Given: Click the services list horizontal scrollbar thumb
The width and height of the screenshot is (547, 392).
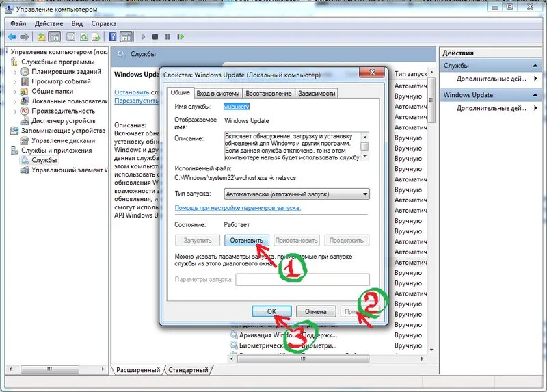Looking at the screenshot, I should click(x=303, y=358).
